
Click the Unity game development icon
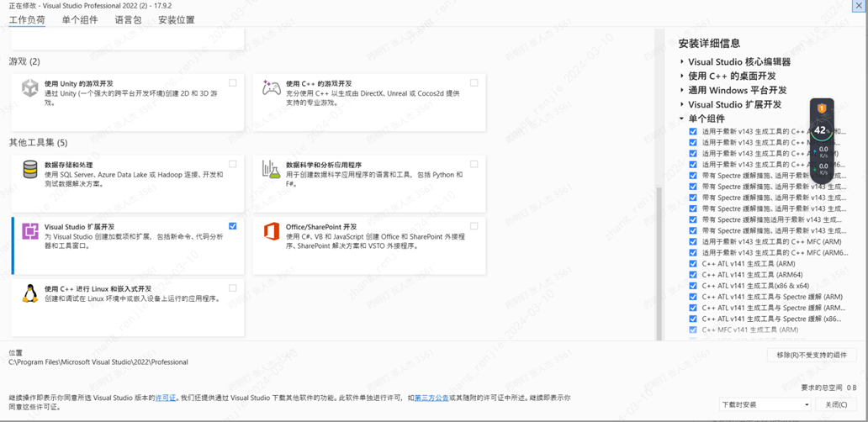pyautogui.click(x=30, y=88)
